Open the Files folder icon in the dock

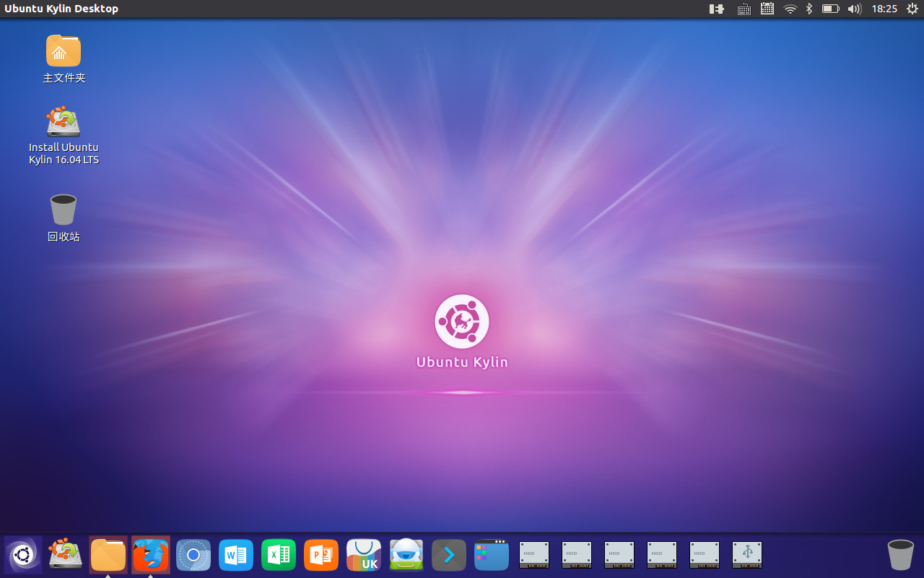pyautogui.click(x=108, y=555)
